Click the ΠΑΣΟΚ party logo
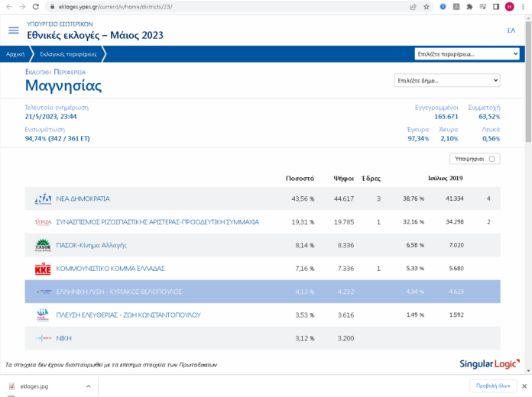 [43, 245]
